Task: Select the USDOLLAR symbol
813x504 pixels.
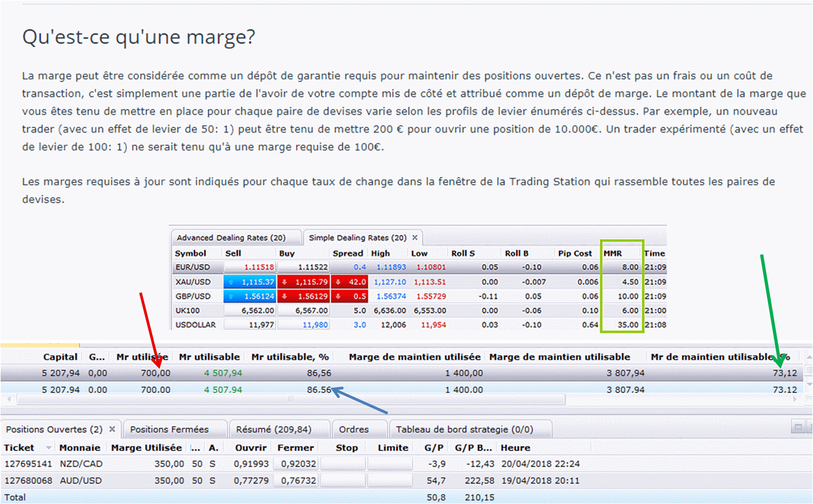Action: (195, 325)
